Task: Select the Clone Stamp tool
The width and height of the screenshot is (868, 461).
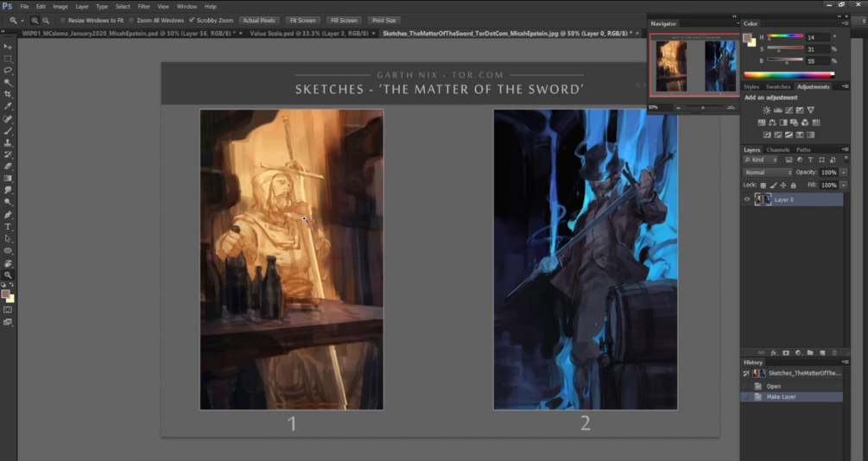Action: point(8,142)
